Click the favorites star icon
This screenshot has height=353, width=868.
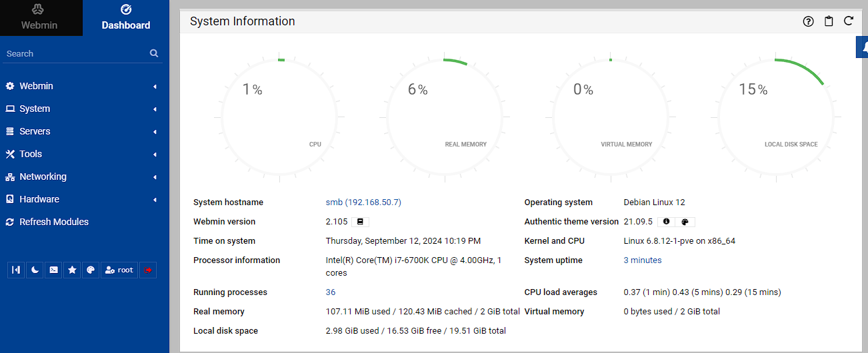[72, 270]
